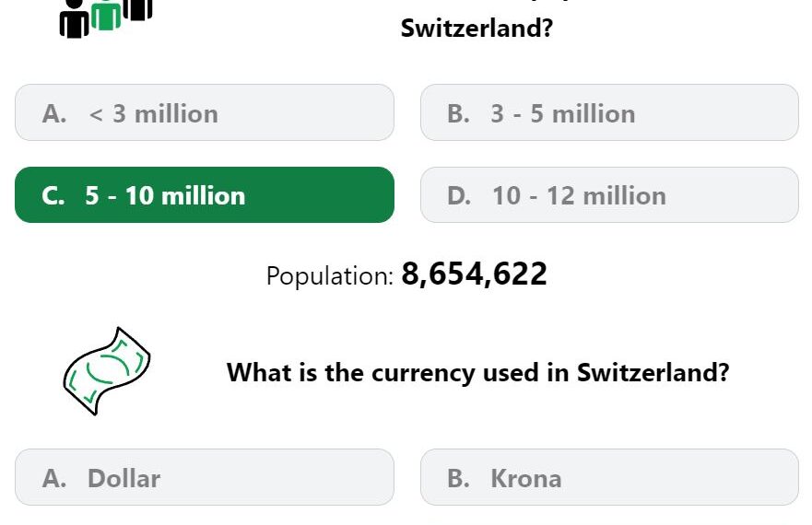812x525 pixels.
Task: Click the leftmost black person figure
Action: pos(74,21)
